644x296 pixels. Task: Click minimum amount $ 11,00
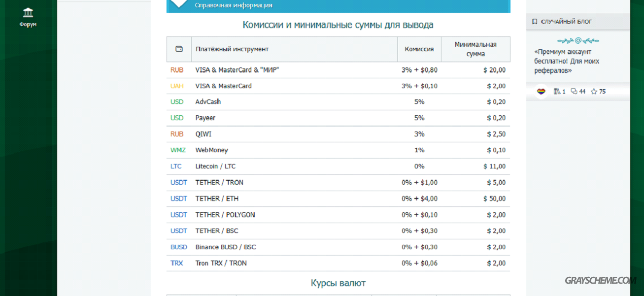494,166
